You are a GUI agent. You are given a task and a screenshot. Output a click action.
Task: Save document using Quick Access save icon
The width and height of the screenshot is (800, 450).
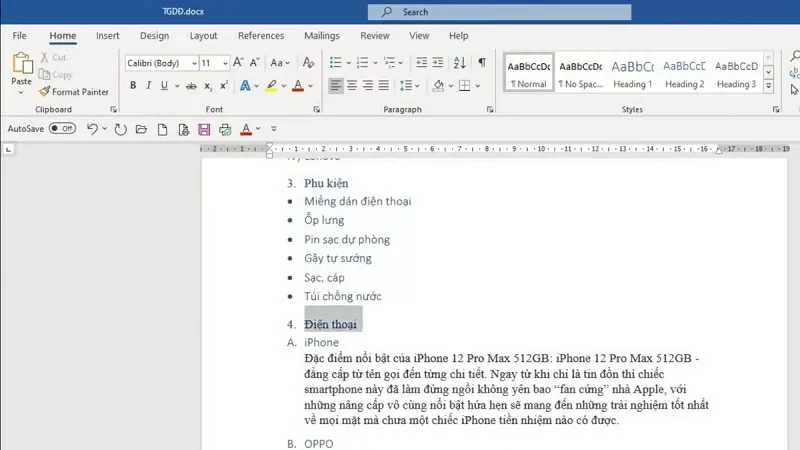tap(204, 129)
